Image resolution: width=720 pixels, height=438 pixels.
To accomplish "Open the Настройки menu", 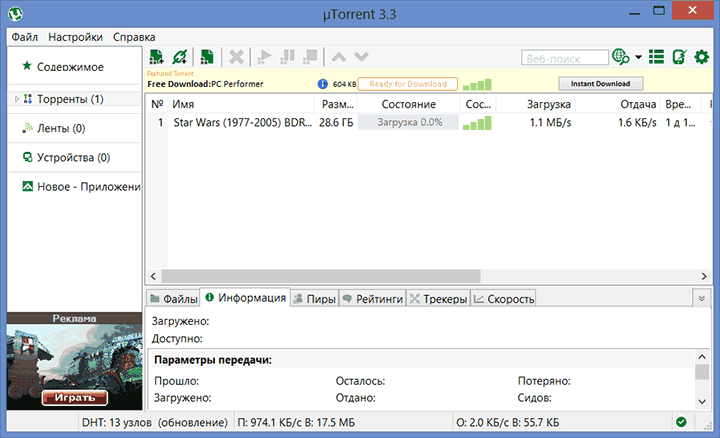I will [x=75, y=37].
